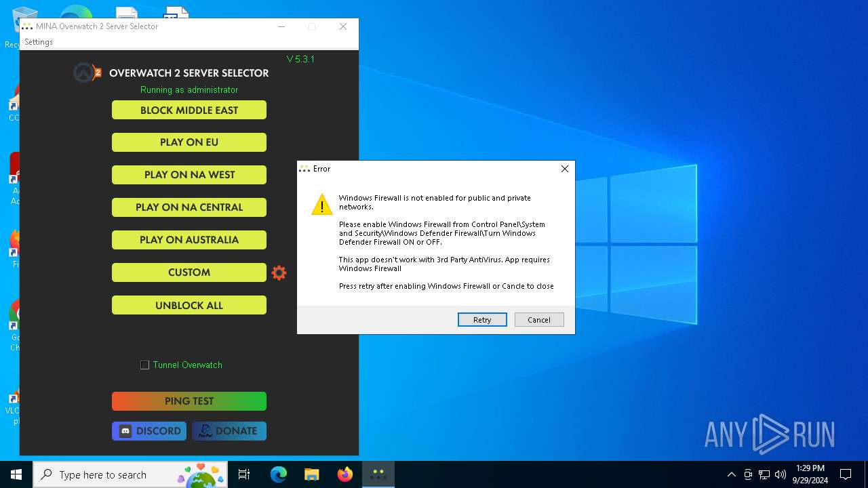Click Retry in the Error dialog

[x=482, y=320]
